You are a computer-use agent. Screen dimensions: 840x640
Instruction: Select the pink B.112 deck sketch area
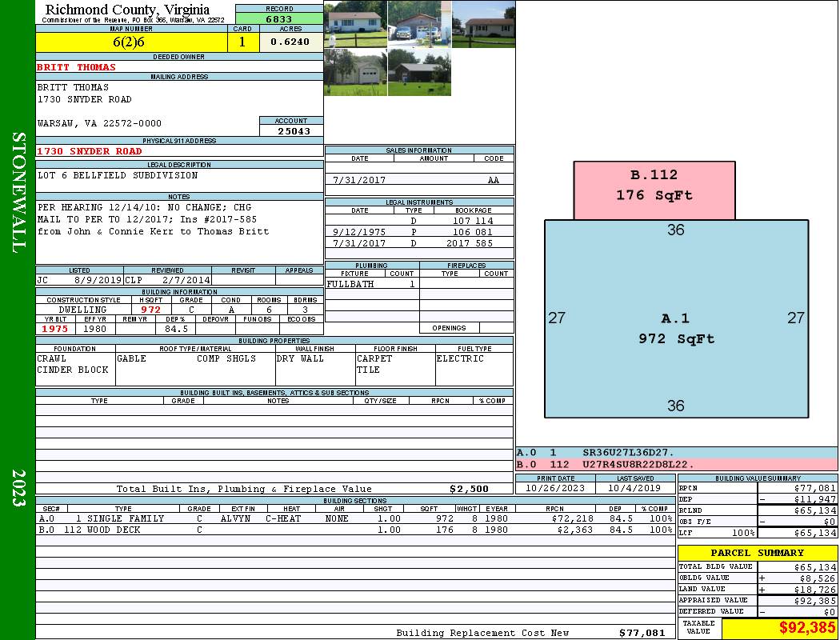click(654, 190)
